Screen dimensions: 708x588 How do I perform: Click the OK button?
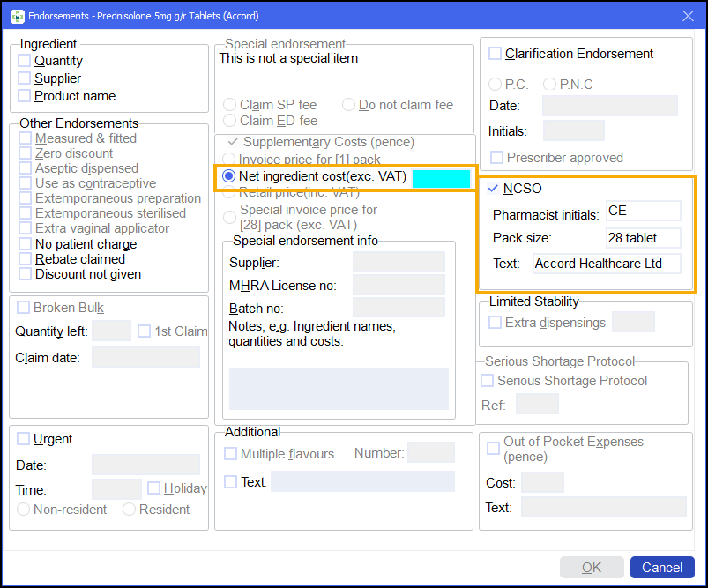(x=592, y=568)
